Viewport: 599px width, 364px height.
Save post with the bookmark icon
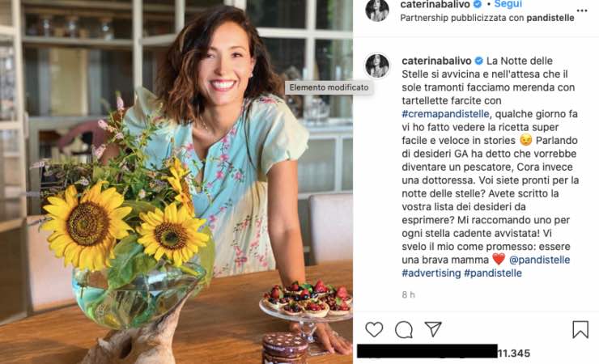[580, 329]
